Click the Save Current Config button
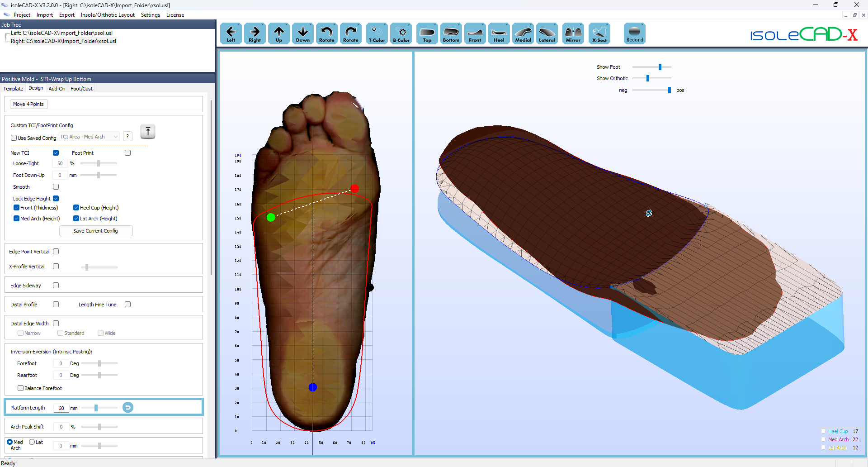 click(96, 231)
